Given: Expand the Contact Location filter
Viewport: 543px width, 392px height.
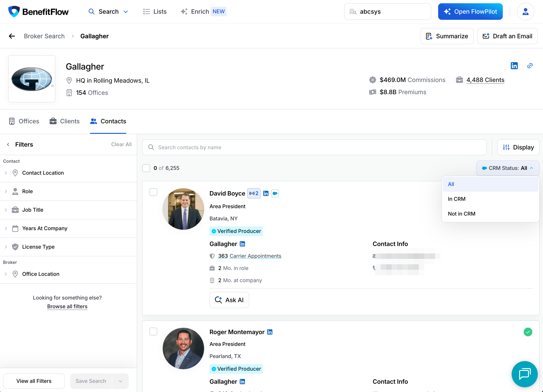Looking at the screenshot, I should pos(68,173).
